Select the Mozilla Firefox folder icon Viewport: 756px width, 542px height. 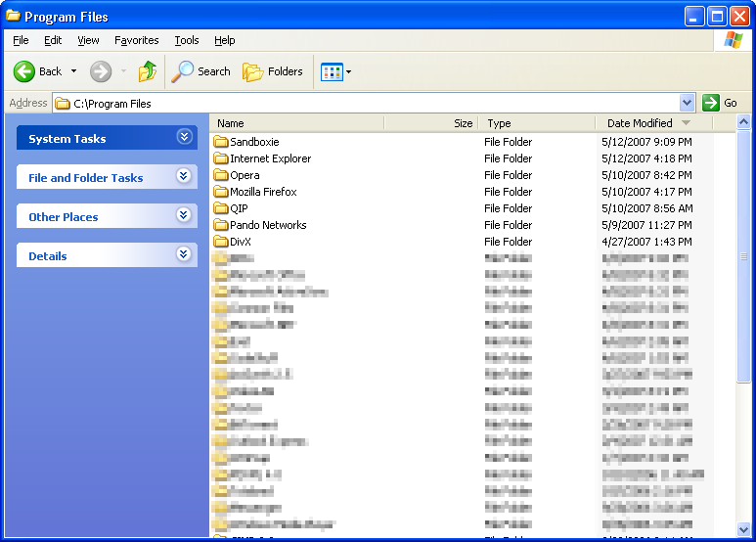(x=221, y=192)
